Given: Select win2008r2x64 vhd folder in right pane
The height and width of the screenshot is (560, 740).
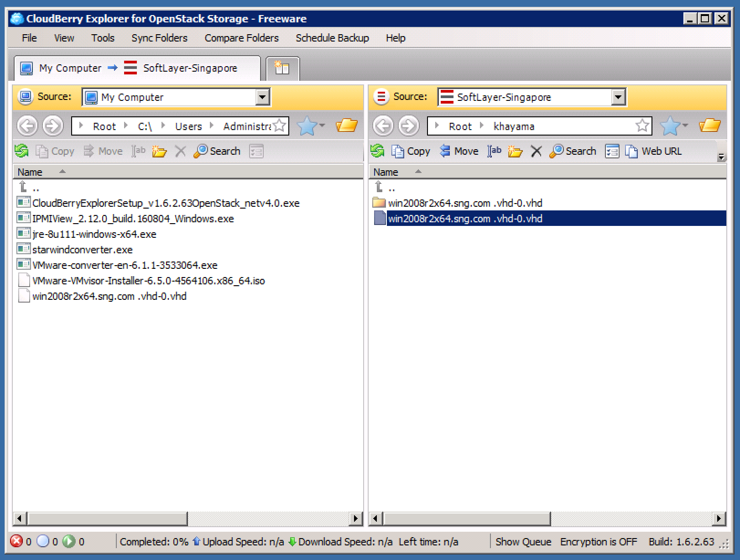Looking at the screenshot, I should point(465,203).
